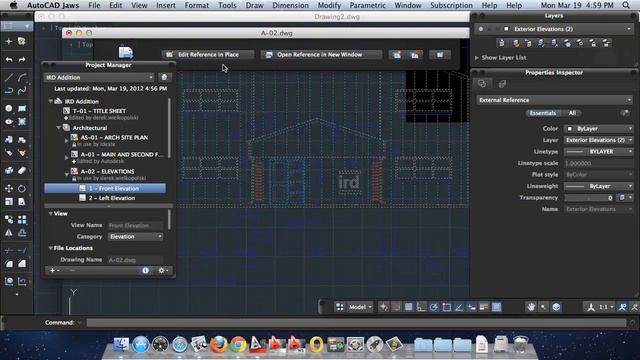Image resolution: width=640 pixels, height=360 pixels.
Task: Click the Undo arrow in tool palette
Action: pyautogui.click(x=9, y=60)
